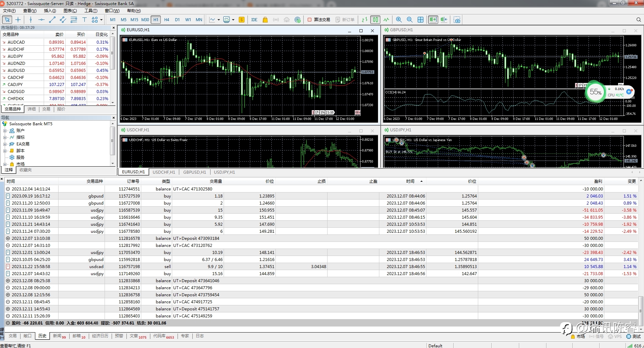Screen dimensions: 644x348
Task: Expand the 2023.12.07 13:10:38 deposit row
Action: [8, 238]
